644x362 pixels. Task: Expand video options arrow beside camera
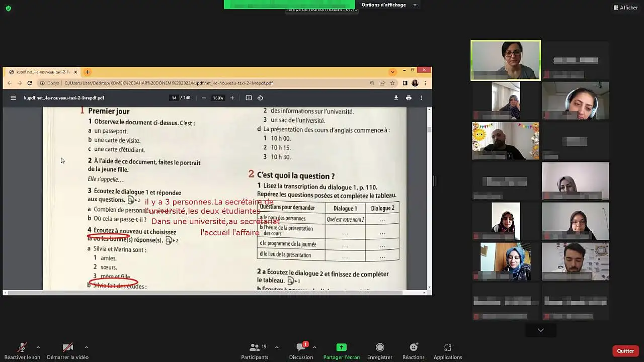tap(86, 347)
